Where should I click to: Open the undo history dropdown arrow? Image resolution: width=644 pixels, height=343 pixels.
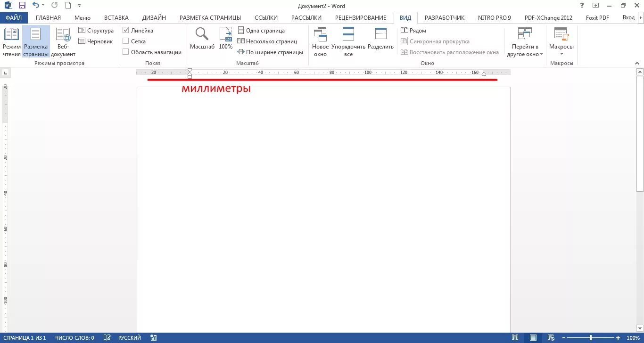[x=43, y=6]
